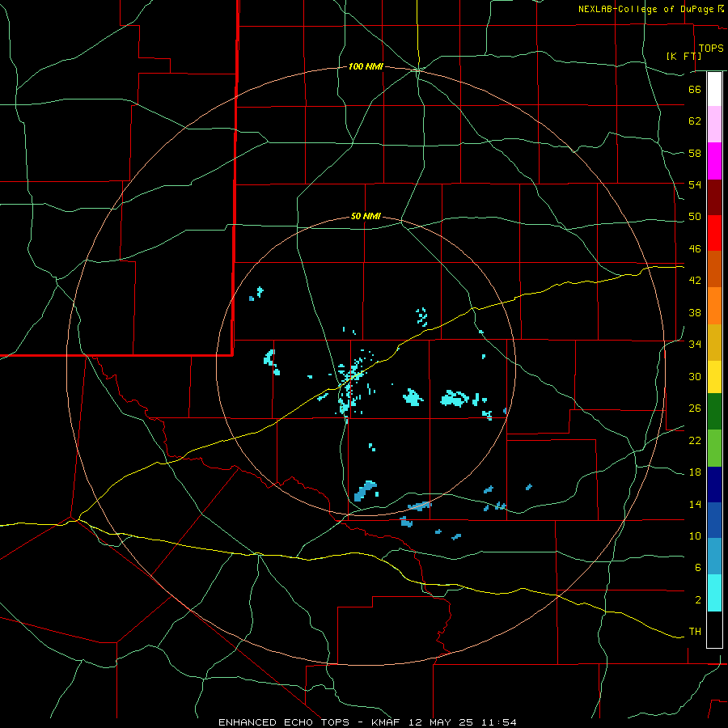The image size is (728, 728).
Task: Click legend scale value 46
Action: click(x=695, y=249)
